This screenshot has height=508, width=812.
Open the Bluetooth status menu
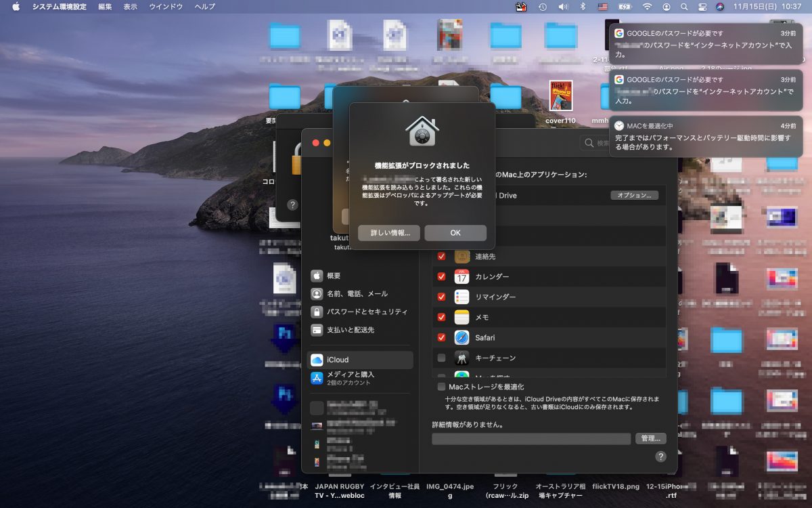582,7
